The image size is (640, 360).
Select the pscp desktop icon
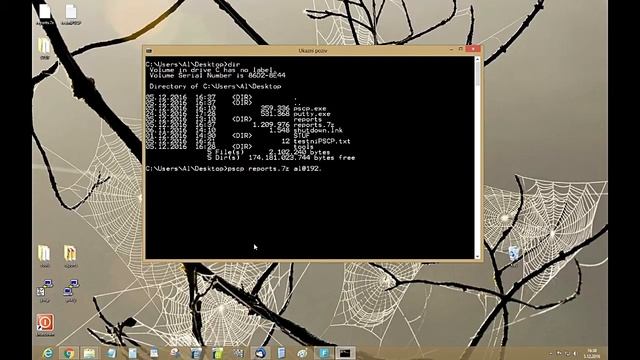(45, 290)
